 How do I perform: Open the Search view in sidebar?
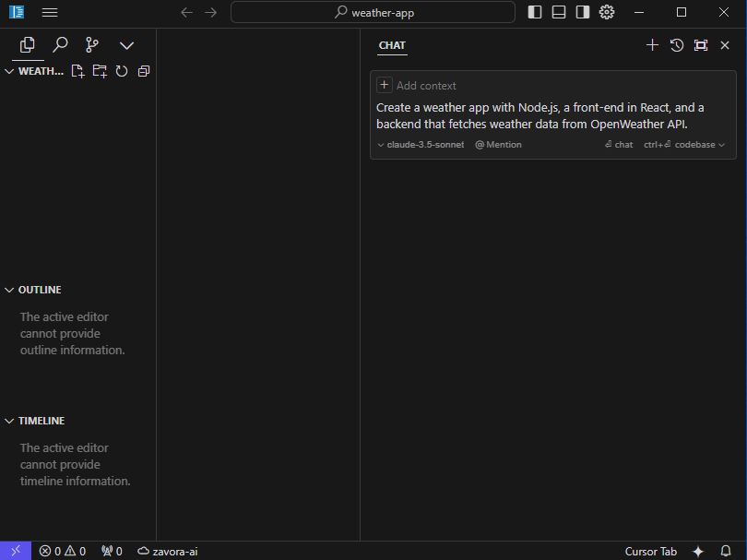pos(60,45)
